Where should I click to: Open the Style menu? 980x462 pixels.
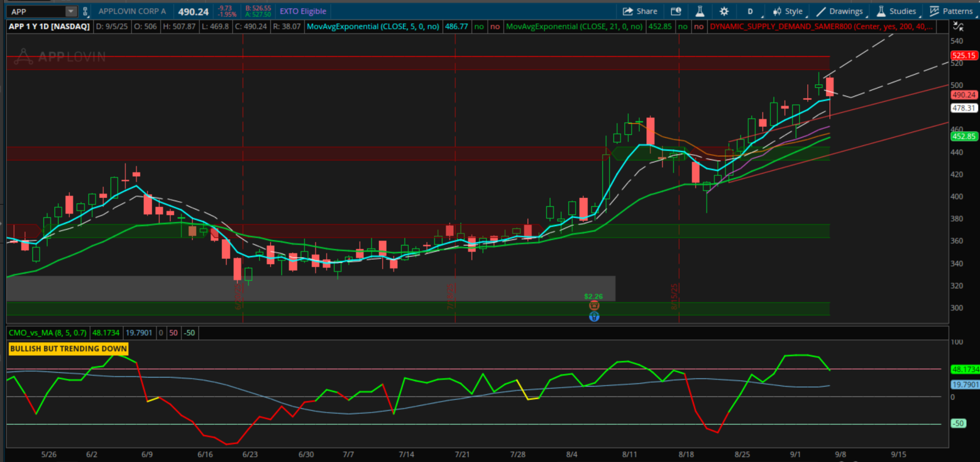pos(788,11)
